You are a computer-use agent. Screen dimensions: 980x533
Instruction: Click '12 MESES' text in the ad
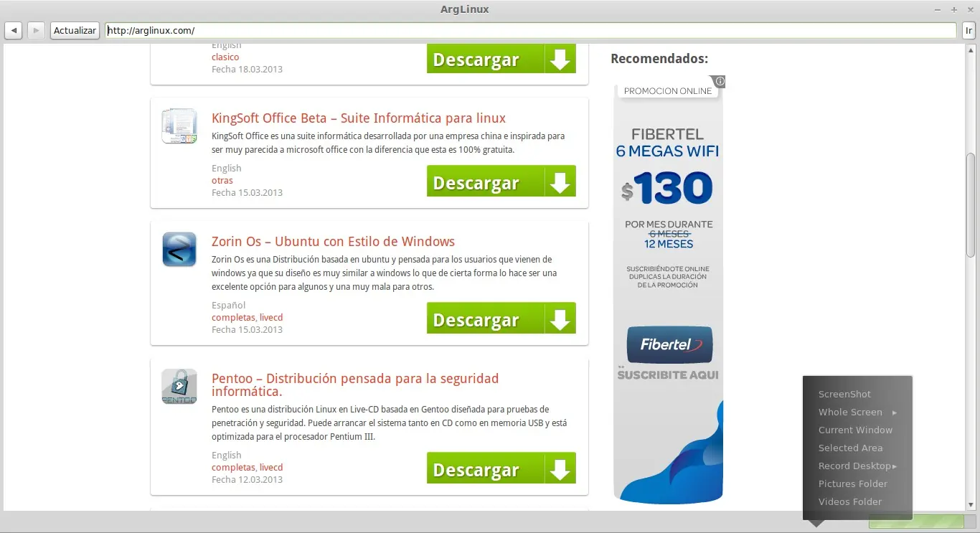click(669, 245)
